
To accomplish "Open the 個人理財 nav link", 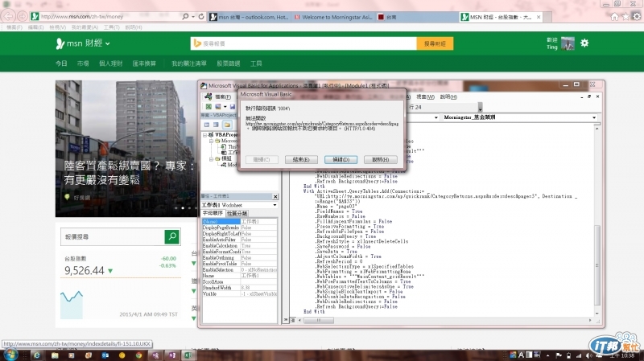I will pos(110,64).
